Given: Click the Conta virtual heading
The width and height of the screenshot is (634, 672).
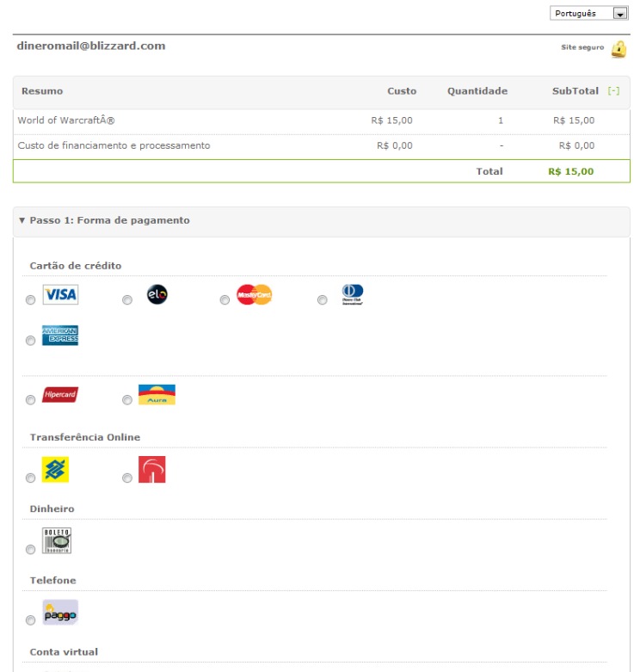Looking at the screenshot, I should (x=64, y=652).
